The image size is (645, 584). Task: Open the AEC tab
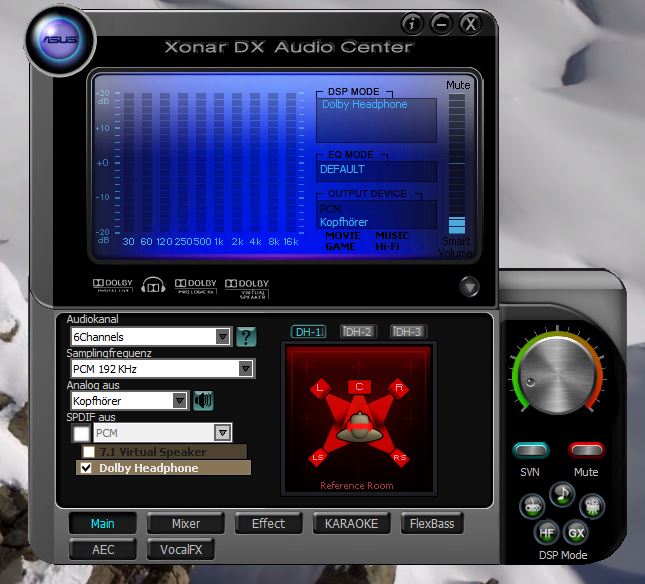click(103, 549)
